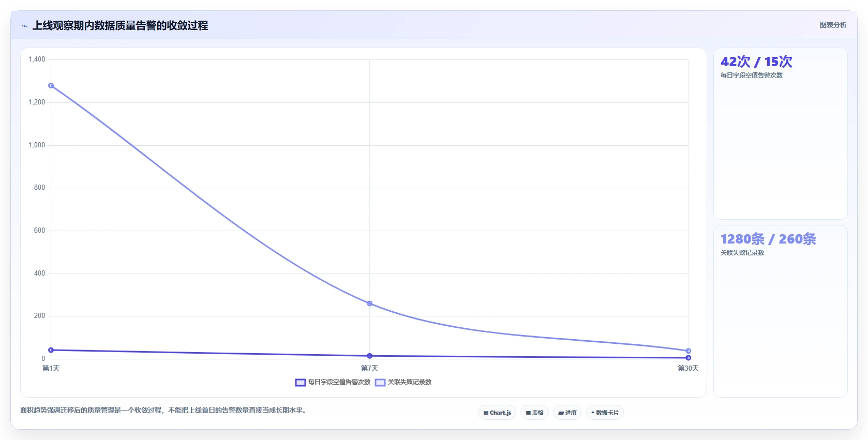Click the 每日字段空值告警次数 point at 第7天
868x440 pixels.
tap(369, 356)
